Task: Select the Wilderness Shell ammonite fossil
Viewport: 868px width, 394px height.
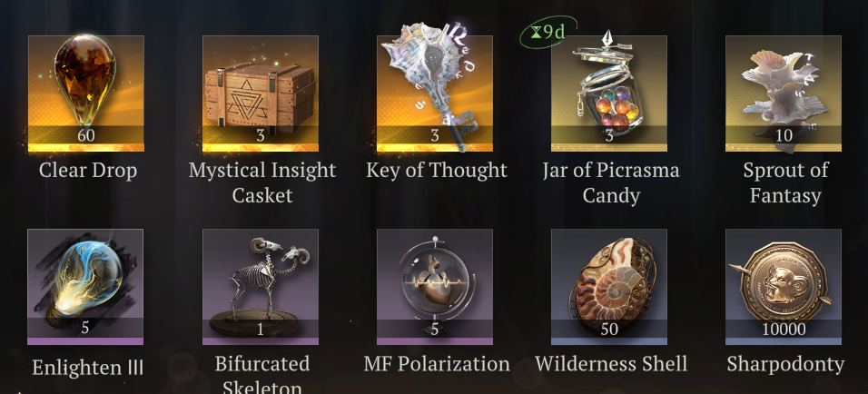Action: click(x=609, y=287)
